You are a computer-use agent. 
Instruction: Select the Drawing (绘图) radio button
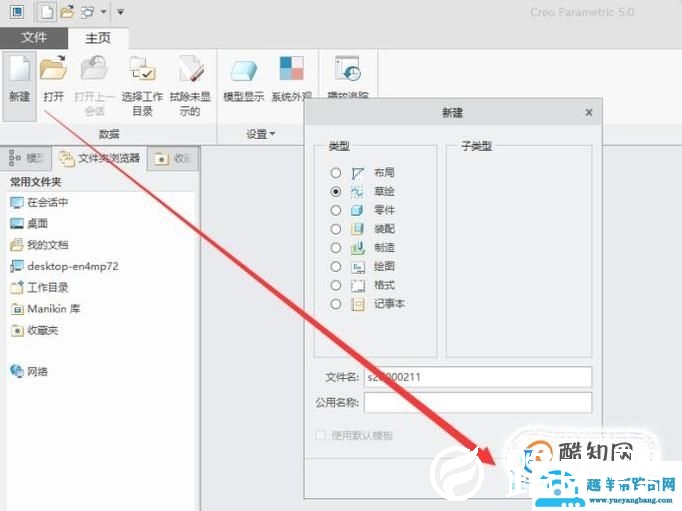[x=335, y=266]
